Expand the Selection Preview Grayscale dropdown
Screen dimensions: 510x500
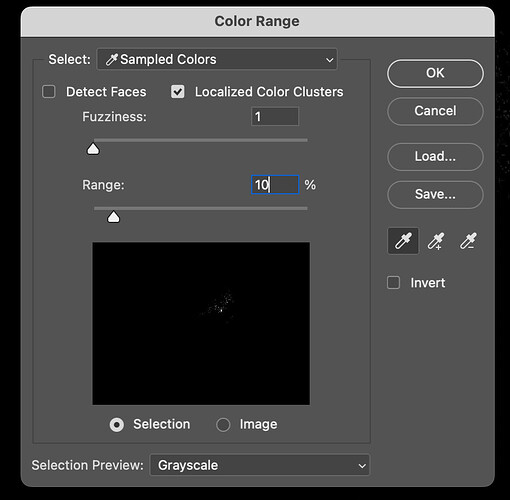point(260,465)
